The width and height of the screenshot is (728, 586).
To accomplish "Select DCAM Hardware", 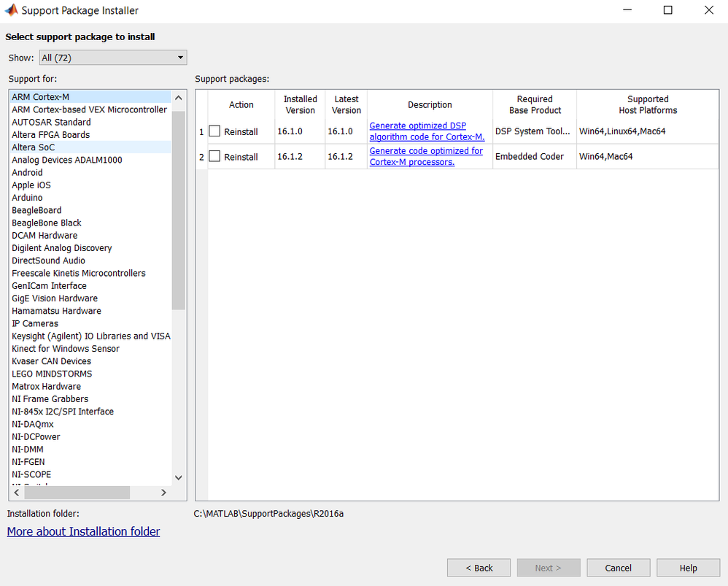I will [x=90, y=236].
